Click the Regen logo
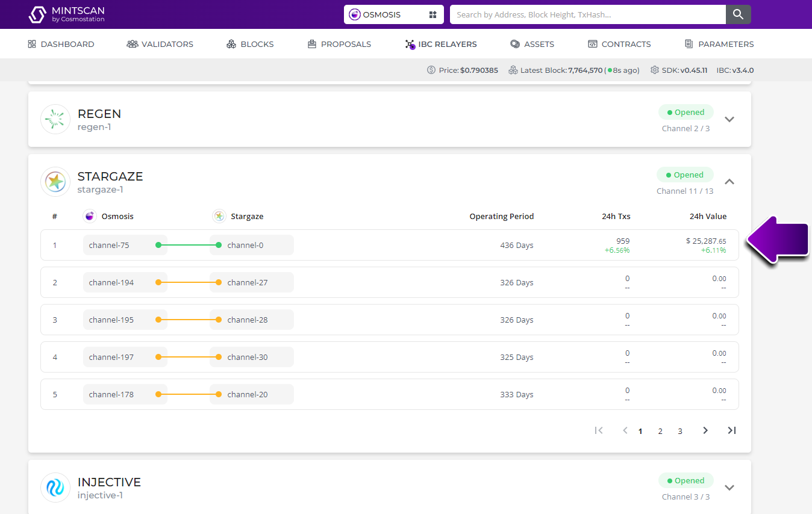Screen dimensions: 812x514 55,119
